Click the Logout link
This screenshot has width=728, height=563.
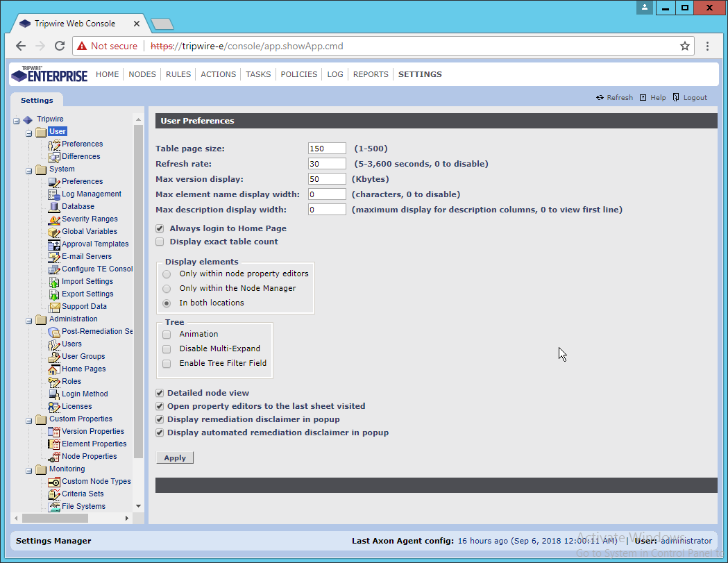coord(695,98)
